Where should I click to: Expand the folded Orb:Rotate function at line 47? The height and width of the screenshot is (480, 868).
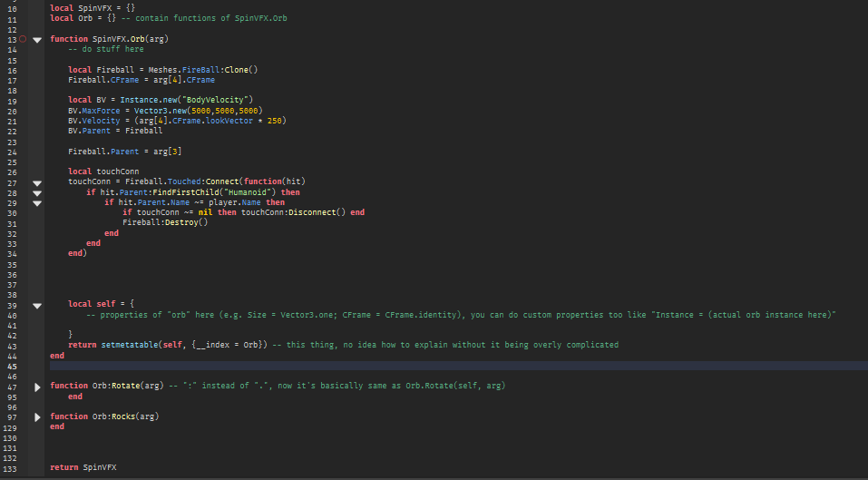[37, 387]
